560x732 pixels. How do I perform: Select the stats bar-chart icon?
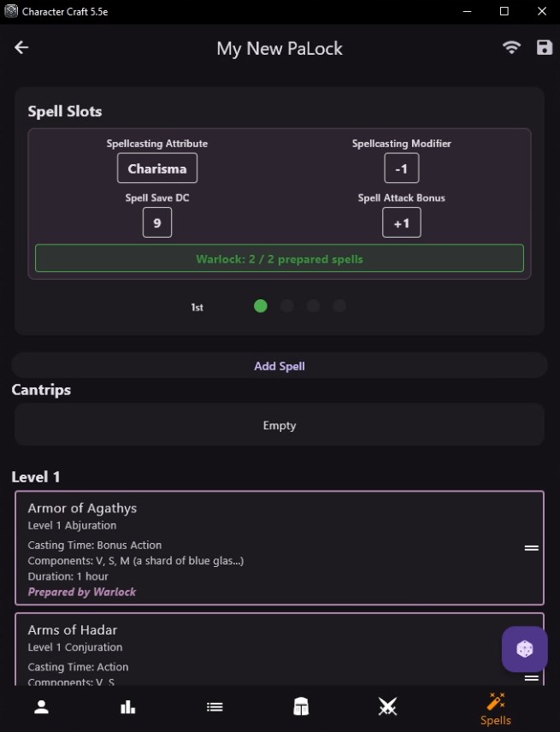pyautogui.click(x=127, y=706)
